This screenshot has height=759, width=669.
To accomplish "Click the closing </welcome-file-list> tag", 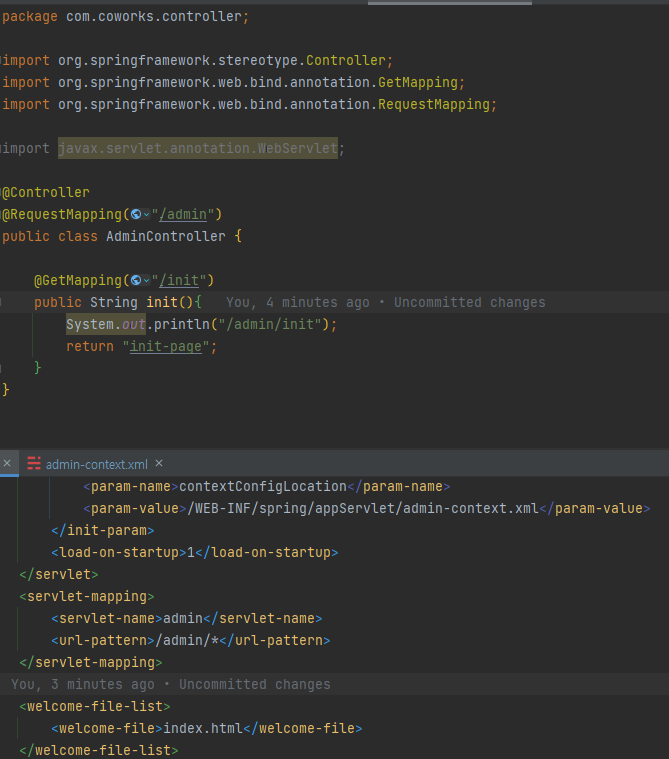I will (99, 750).
